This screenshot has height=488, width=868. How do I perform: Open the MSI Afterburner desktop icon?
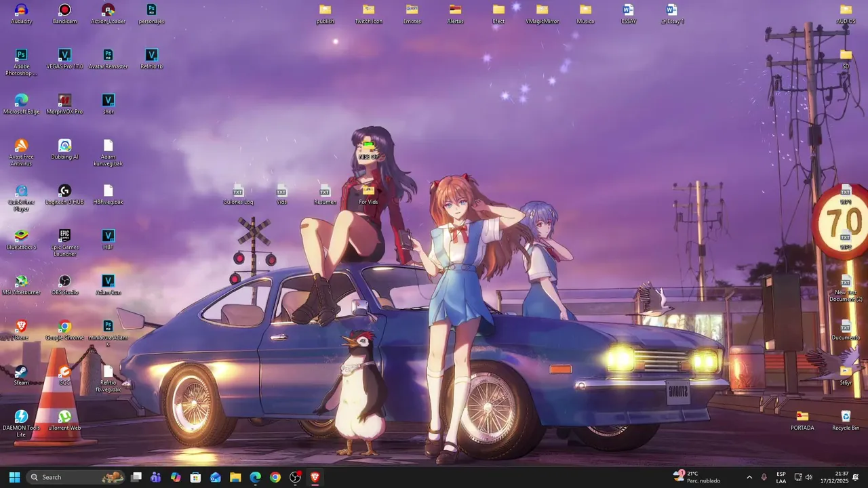tap(21, 285)
